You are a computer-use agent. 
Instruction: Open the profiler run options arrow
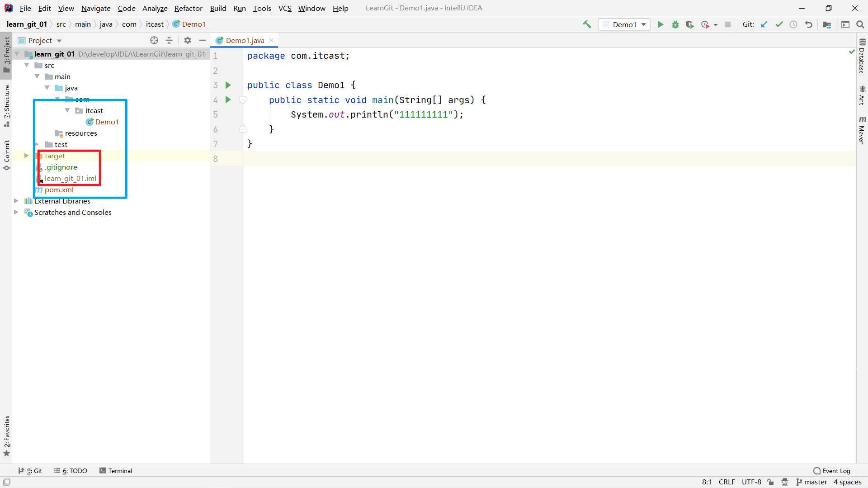pyautogui.click(x=716, y=25)
